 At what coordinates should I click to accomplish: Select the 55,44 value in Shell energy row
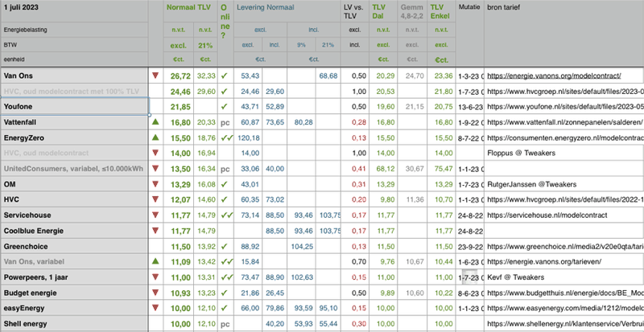(328, 324)
